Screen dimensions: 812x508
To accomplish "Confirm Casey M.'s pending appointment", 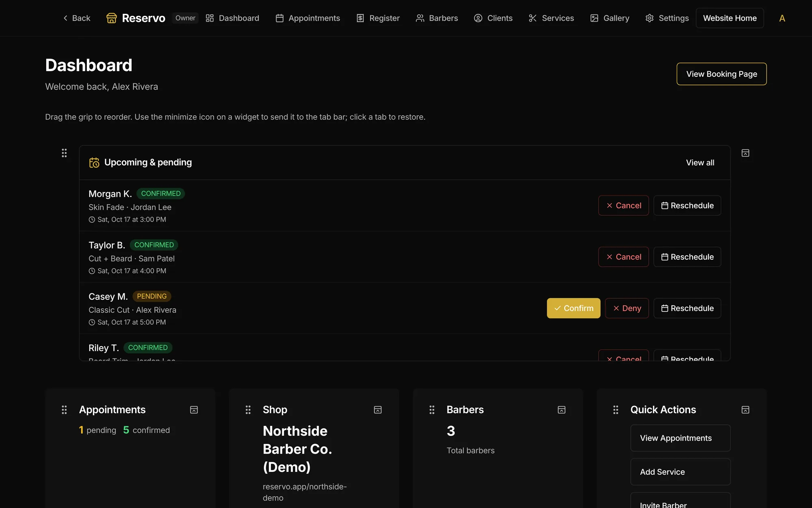I will tap(573, 308).
